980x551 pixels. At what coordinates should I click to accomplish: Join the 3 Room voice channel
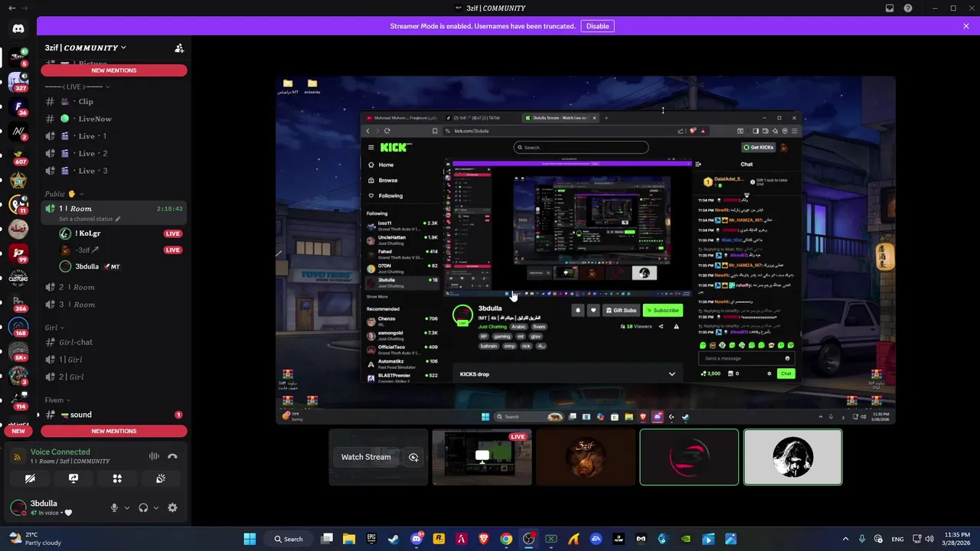pyautogui.click(x=114, y=305)
